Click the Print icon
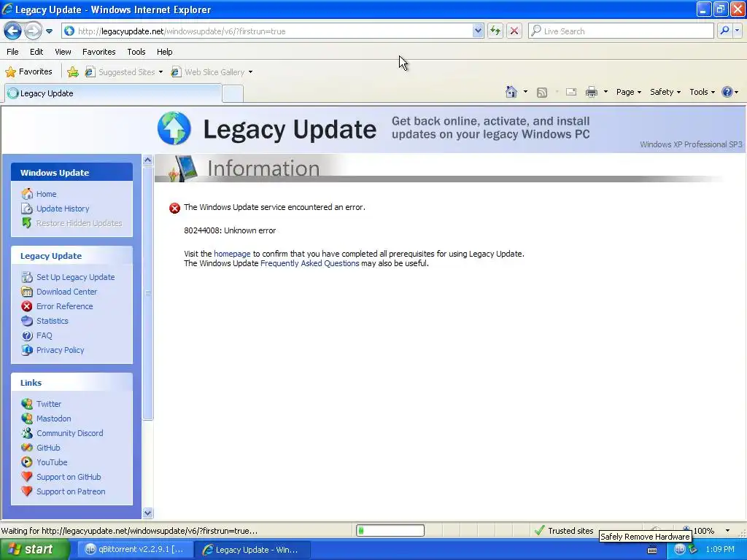This screenshot has height=560, width=747. click(591, 92)
